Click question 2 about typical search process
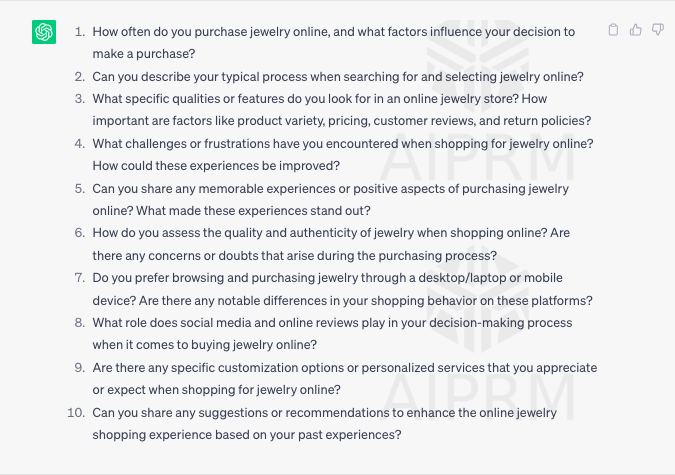The image size is (675, 475). (x=338, y=77)
